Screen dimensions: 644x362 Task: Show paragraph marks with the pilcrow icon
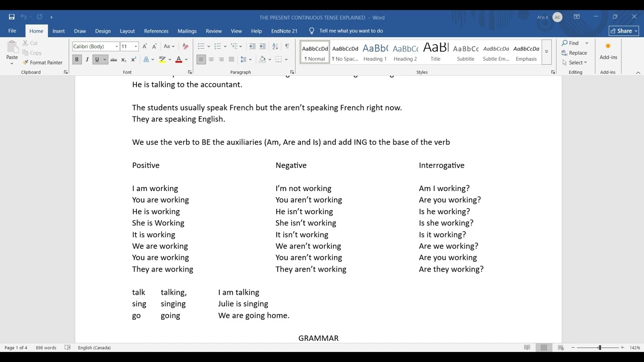[287, 46]
